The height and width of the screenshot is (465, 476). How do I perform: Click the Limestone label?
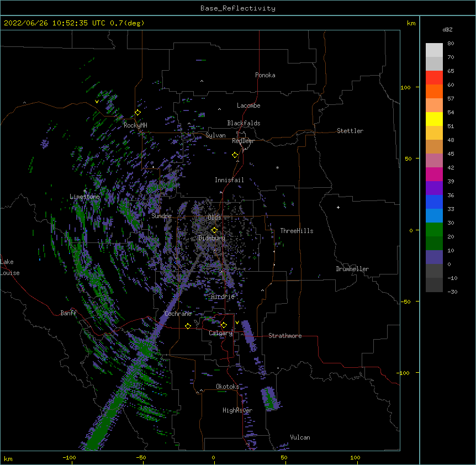click(x=84, y=197)
